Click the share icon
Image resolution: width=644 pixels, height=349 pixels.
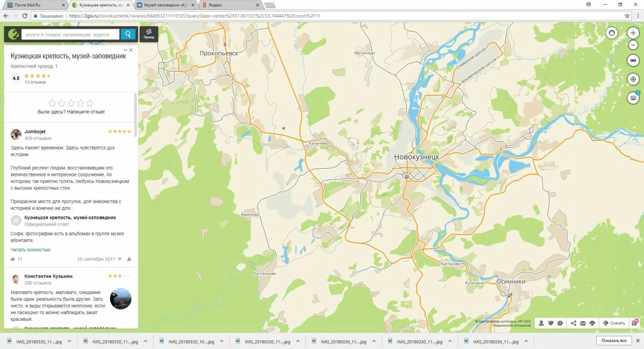(574, 323)
